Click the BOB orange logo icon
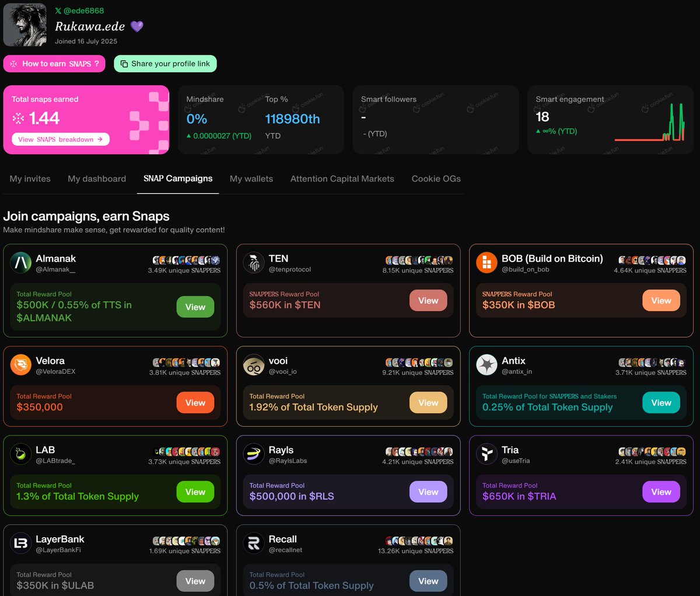700x596 pixels. click(x=487, y=263)
